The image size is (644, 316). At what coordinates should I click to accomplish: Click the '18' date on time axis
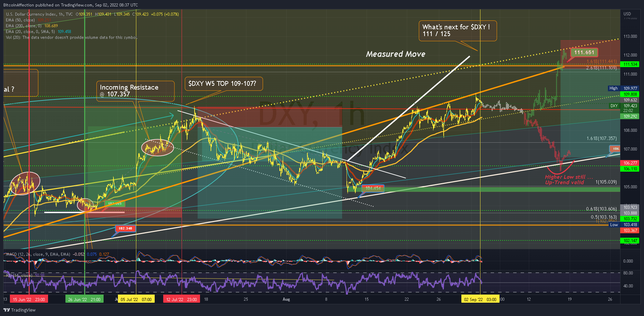206,299
